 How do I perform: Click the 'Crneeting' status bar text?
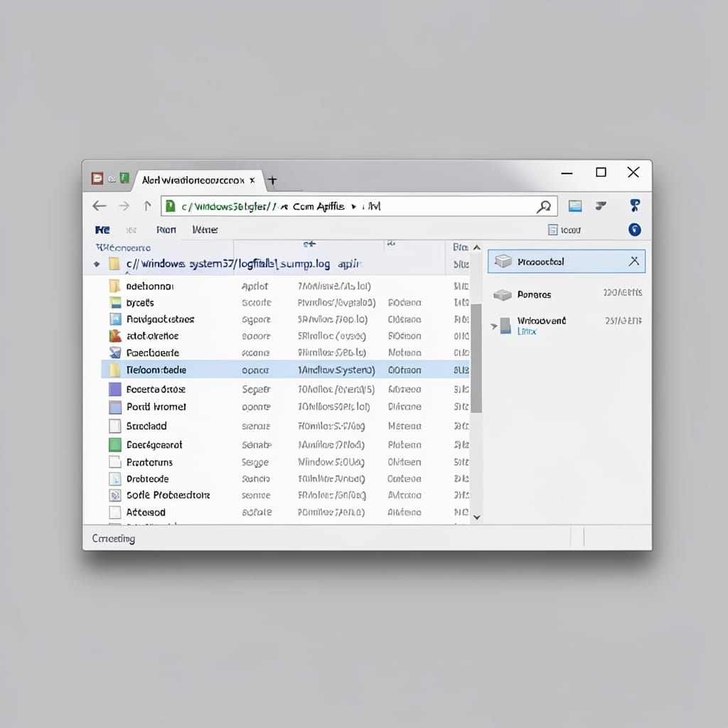tap(113, 539)
